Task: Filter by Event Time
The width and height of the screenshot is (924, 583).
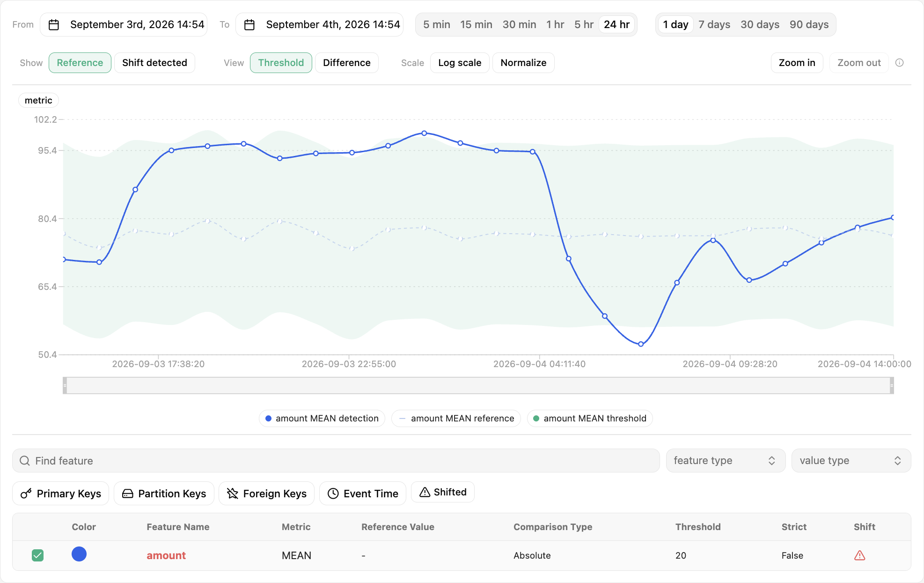Action: (x=363, y=494)
